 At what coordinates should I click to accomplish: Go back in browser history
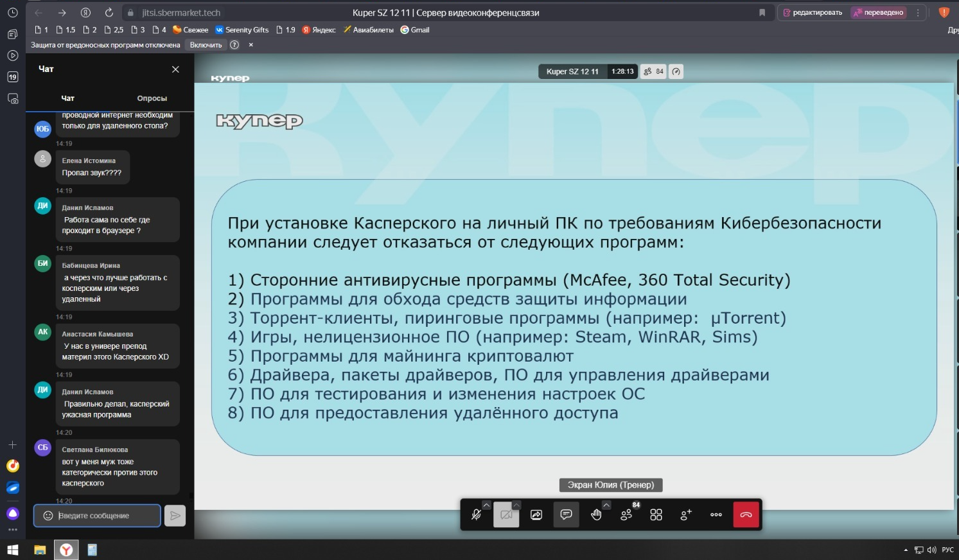point(39,13)
